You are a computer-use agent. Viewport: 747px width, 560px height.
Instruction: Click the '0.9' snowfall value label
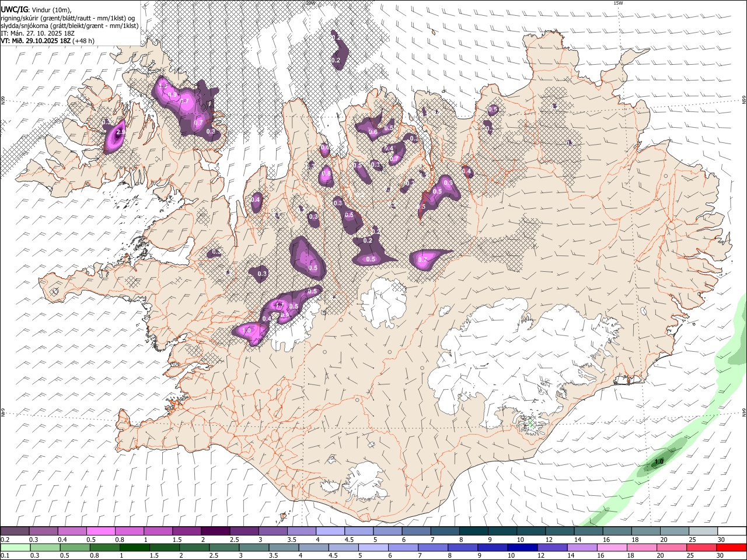coord(172,94)
